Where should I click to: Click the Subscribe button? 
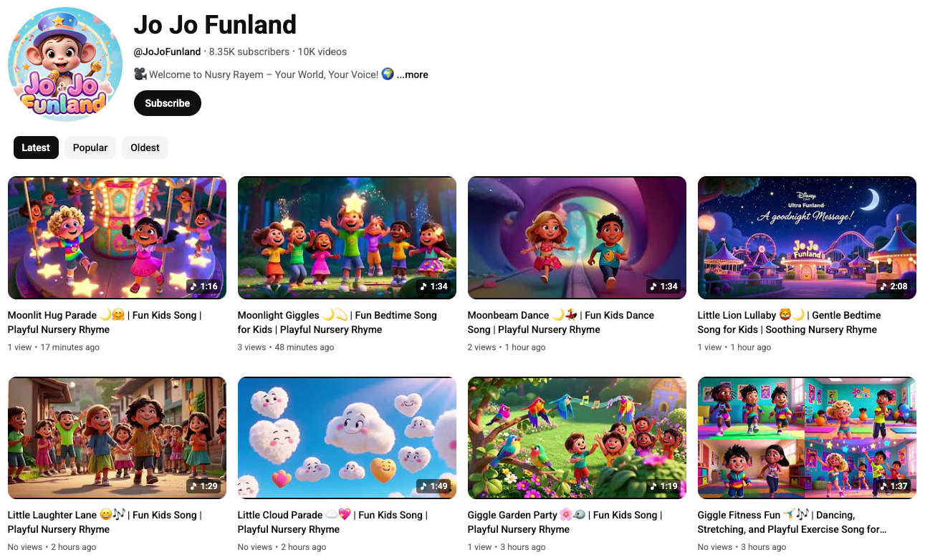tap(167, 103)
